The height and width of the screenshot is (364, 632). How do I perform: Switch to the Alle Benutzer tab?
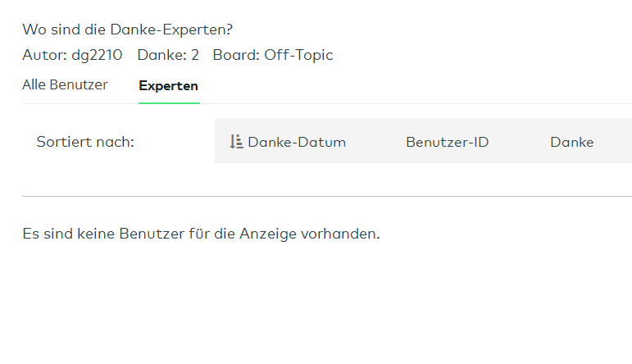click(65, 84)
